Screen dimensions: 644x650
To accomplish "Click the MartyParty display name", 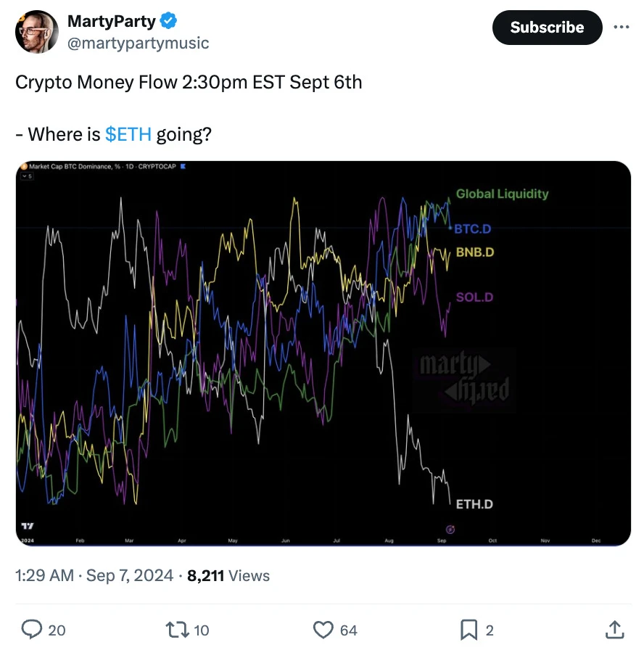I will 112,22.
